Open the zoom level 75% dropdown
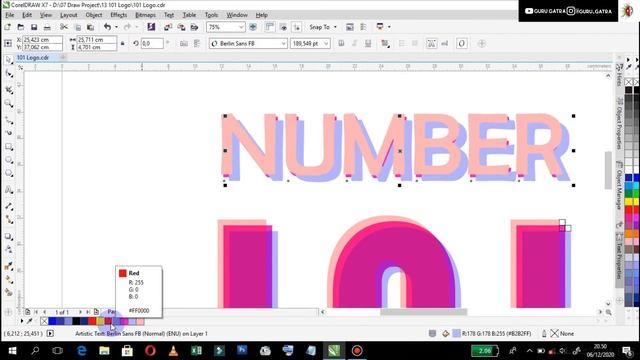This screenshot has width=640, height=360. point(241,27)
